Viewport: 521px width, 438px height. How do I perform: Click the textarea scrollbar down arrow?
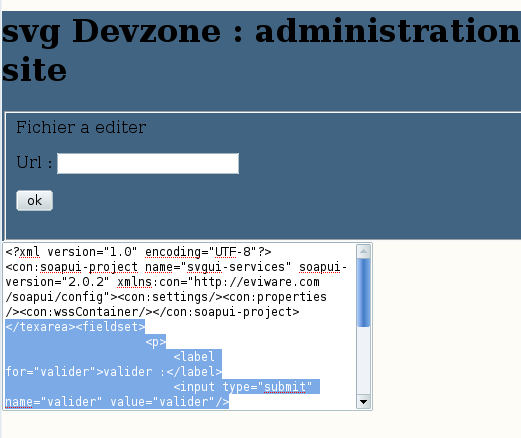tap(363, 402)
